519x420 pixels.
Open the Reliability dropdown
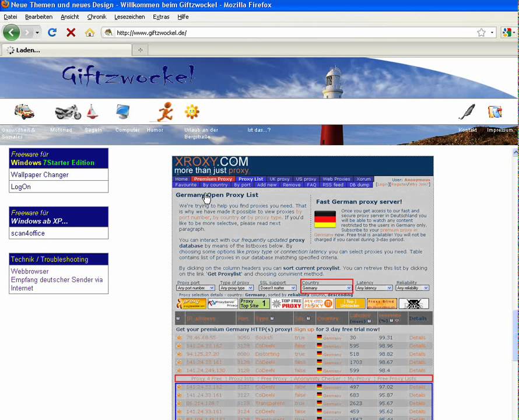[x=413, y=288]
